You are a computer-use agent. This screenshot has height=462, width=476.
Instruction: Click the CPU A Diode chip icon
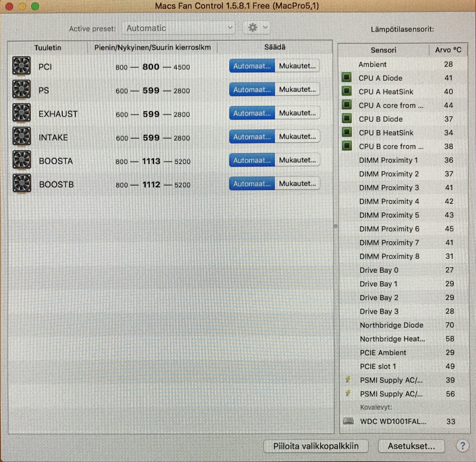point(347,78)
